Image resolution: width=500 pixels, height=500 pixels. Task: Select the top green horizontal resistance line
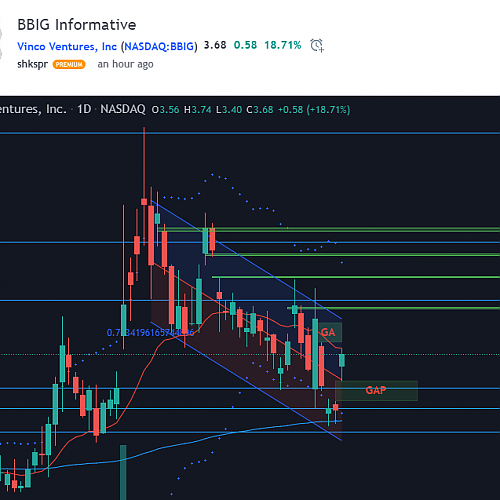[328, 229]
